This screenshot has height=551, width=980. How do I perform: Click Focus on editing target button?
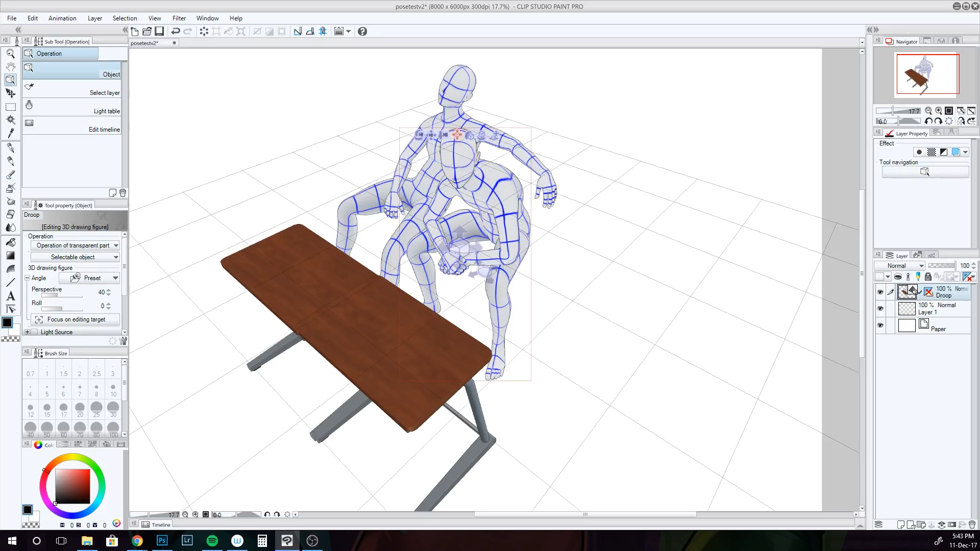pos(76,319)
